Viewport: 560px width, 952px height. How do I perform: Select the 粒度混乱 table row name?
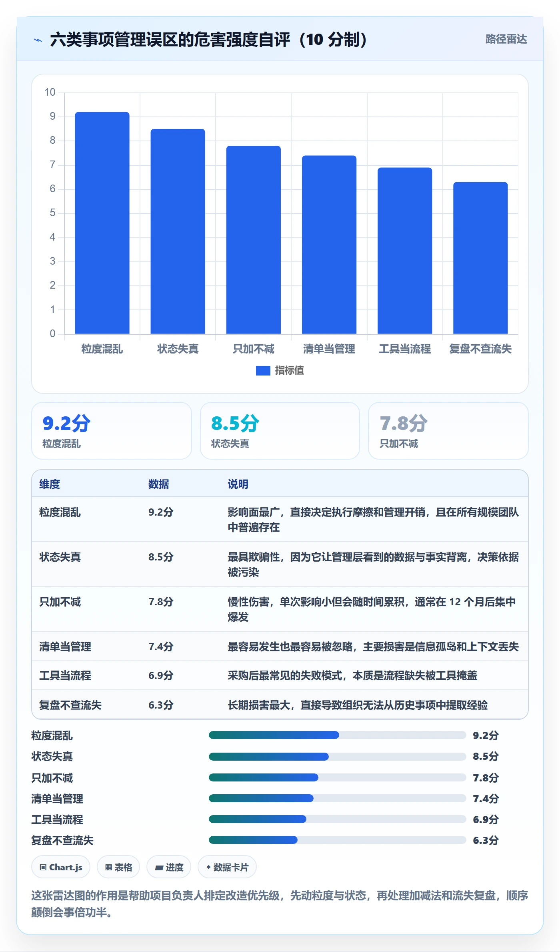pyautogui.click(x=60, y=512)
